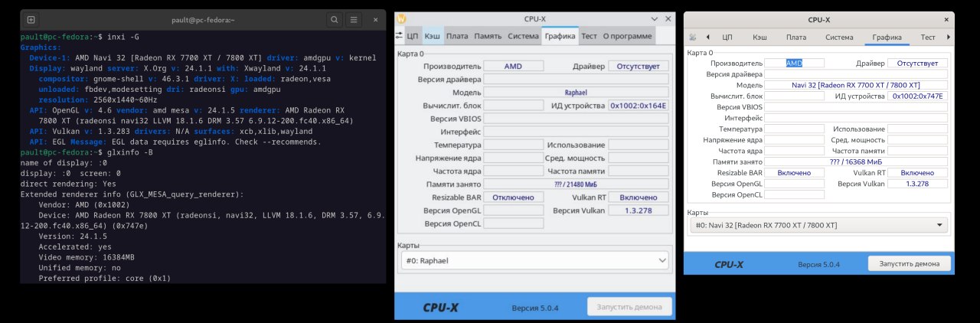The width and height of the screenshot is (980, 323).
Task: Close the middle CPU-X window
Action: click(x=668, y=18)
